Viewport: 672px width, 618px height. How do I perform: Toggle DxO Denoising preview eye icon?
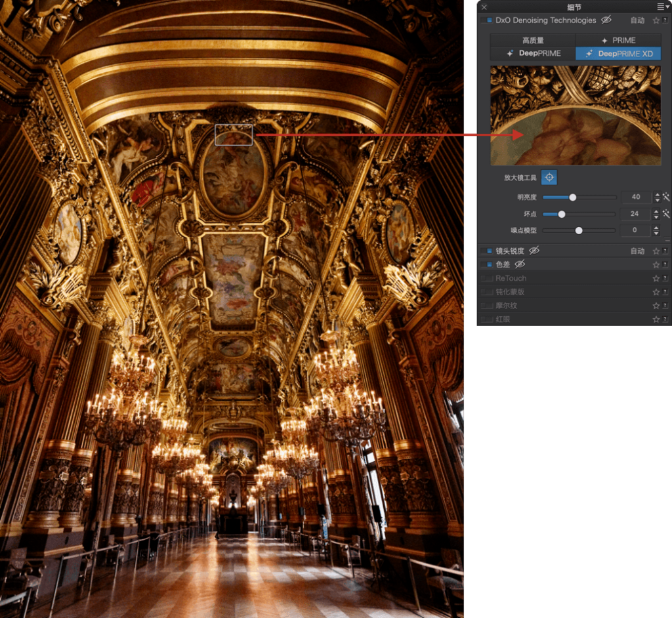[606, 20]
